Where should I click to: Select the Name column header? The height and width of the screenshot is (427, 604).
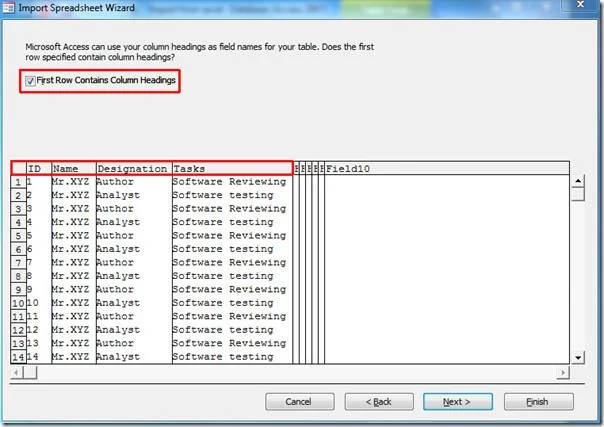[x=74, y=169]
